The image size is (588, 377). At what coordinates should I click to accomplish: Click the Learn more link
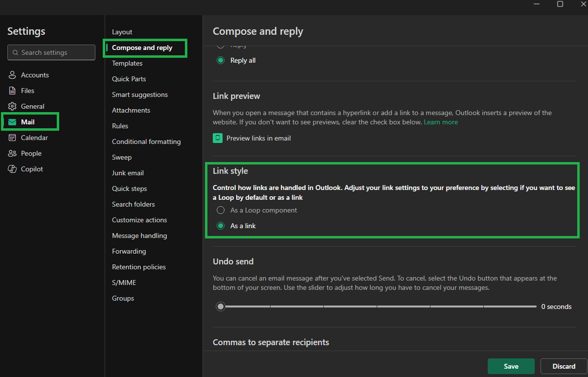pos(441,122)
